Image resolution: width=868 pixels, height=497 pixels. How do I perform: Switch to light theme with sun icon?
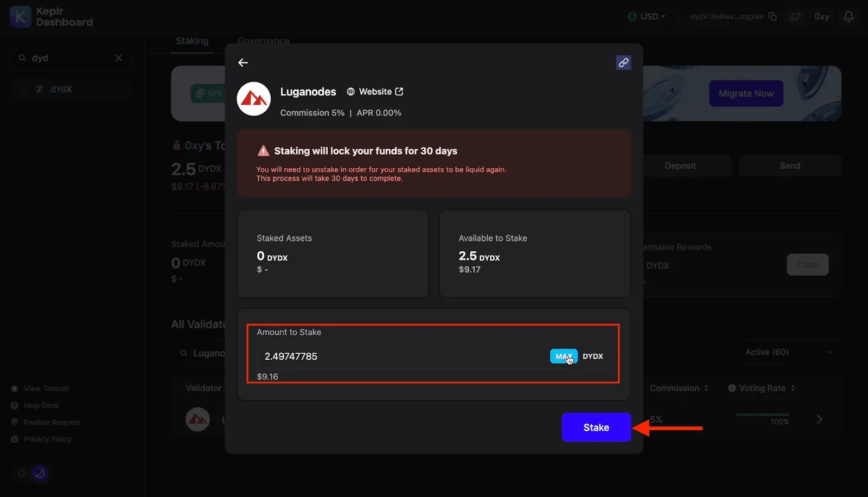coord(22,473)
